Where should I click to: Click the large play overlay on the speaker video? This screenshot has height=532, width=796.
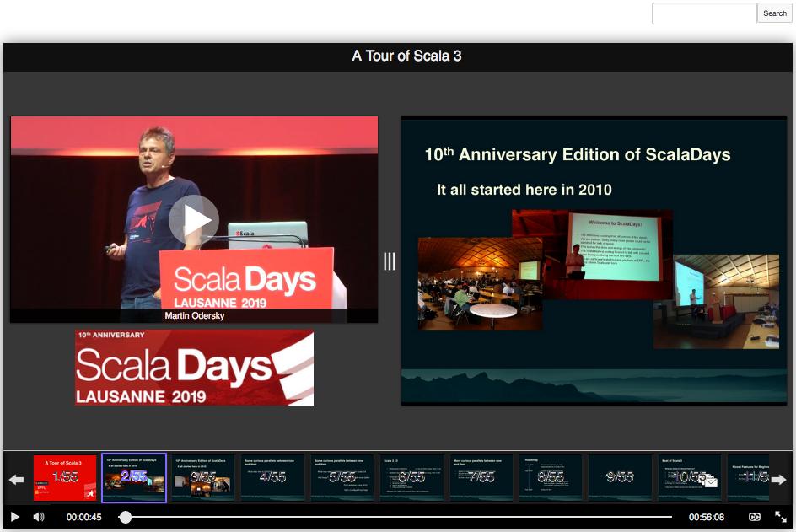pyautogui.click(x=193, y=220)
